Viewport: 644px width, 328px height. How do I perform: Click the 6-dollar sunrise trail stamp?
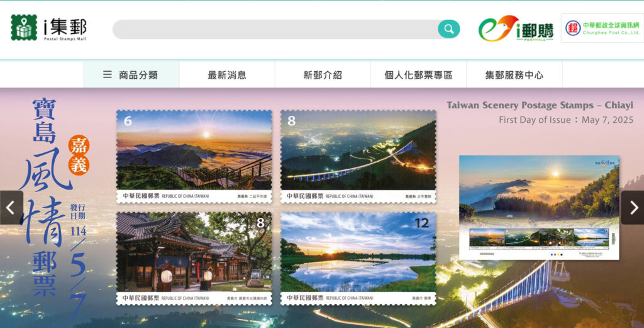coord(194,156)
